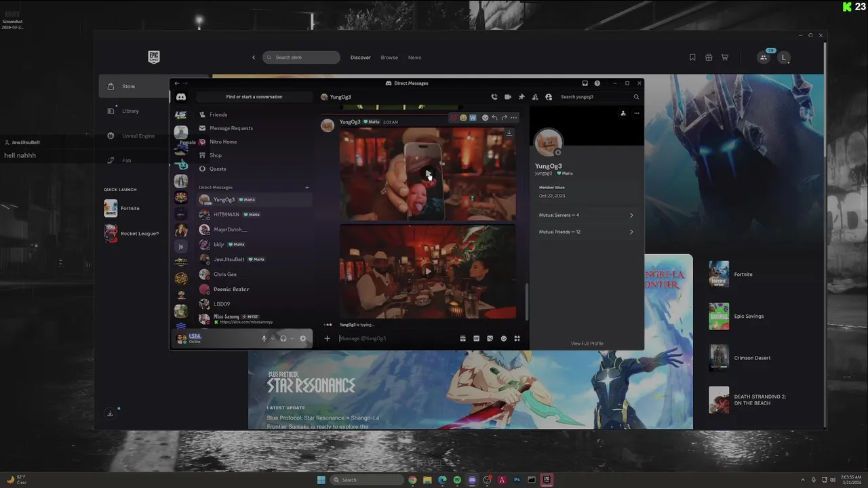Search in the yungog3 conversation
Screen dimensions: 868x488
point(599,97)
